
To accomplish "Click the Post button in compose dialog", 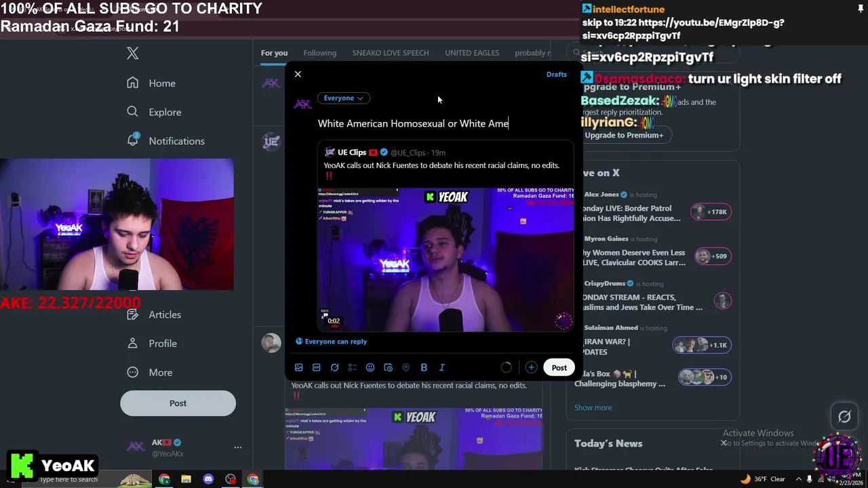I will click(559, 368).
